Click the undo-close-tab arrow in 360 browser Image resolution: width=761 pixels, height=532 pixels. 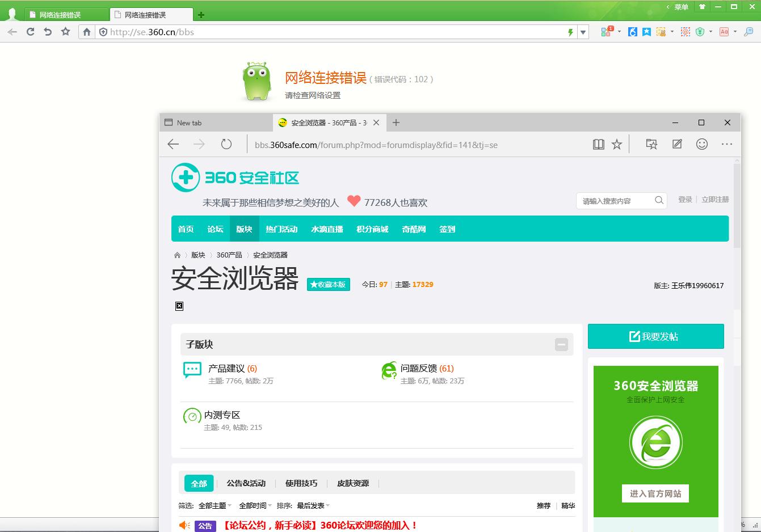pyautogui.click(x=48, y=32)
